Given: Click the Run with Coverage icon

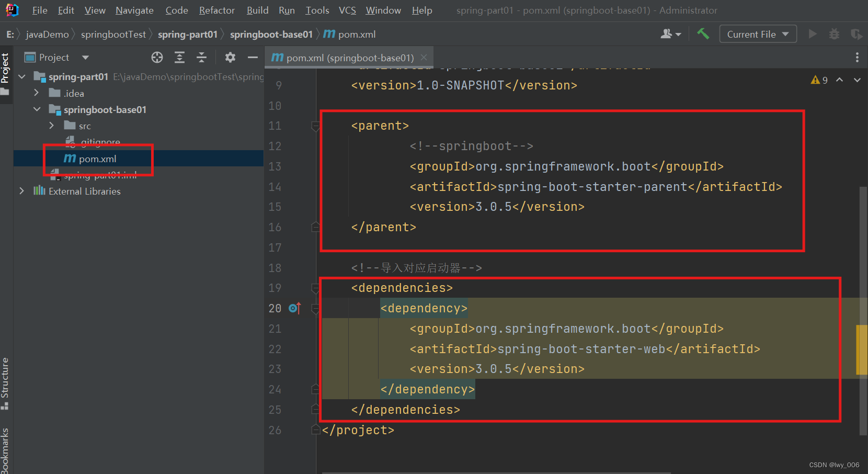Looking at the screenshot, I should tap(856, 34).
